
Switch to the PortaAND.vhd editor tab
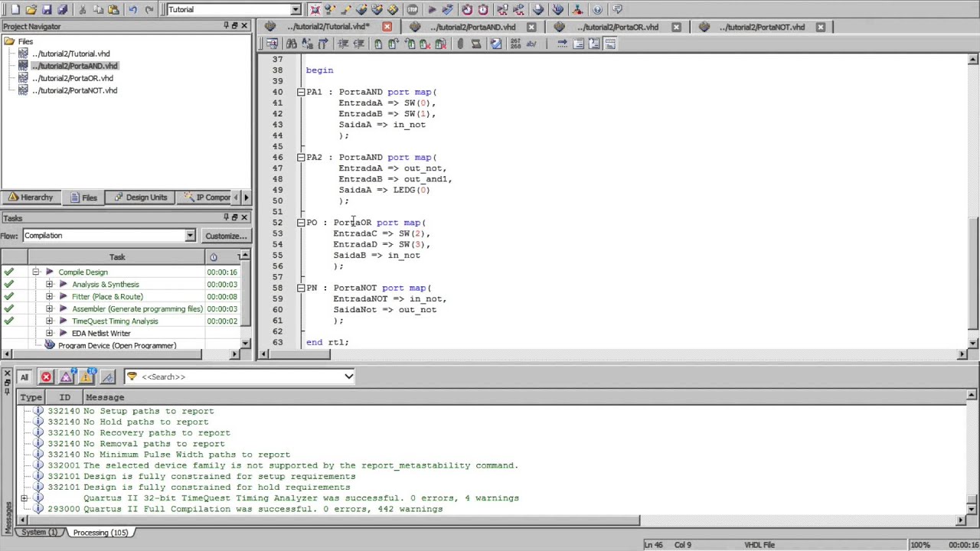[x=472, y=27]
